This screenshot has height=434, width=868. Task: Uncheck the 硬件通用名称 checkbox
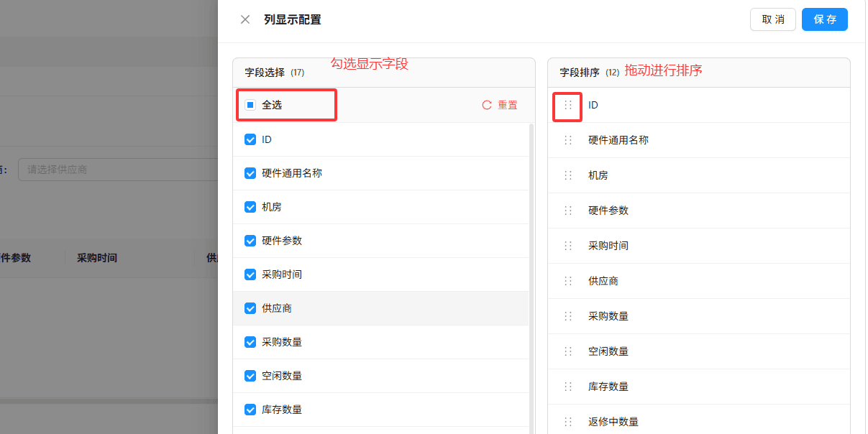[x=250, y=173]
